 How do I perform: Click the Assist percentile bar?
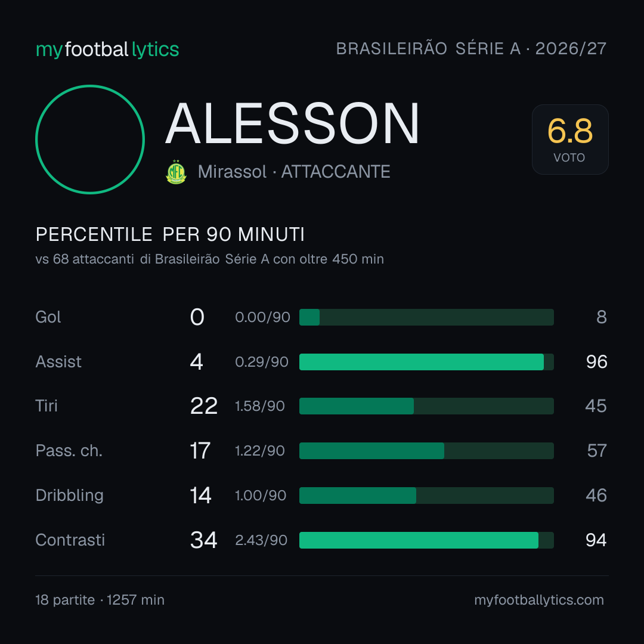click(x=426, y=362)
